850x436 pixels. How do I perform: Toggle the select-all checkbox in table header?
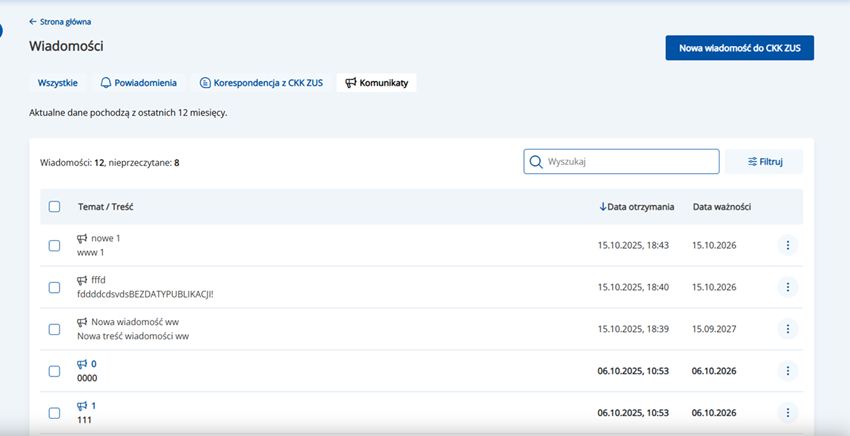(x=54, y=207)
